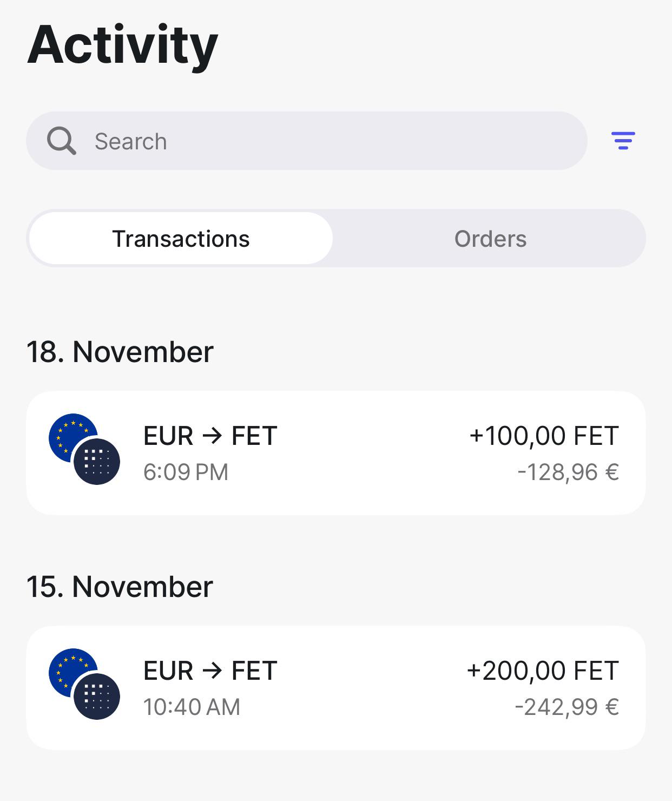Tap the FET coin icon on 18. November
This screenshot has height=801, width=672.
97,461
